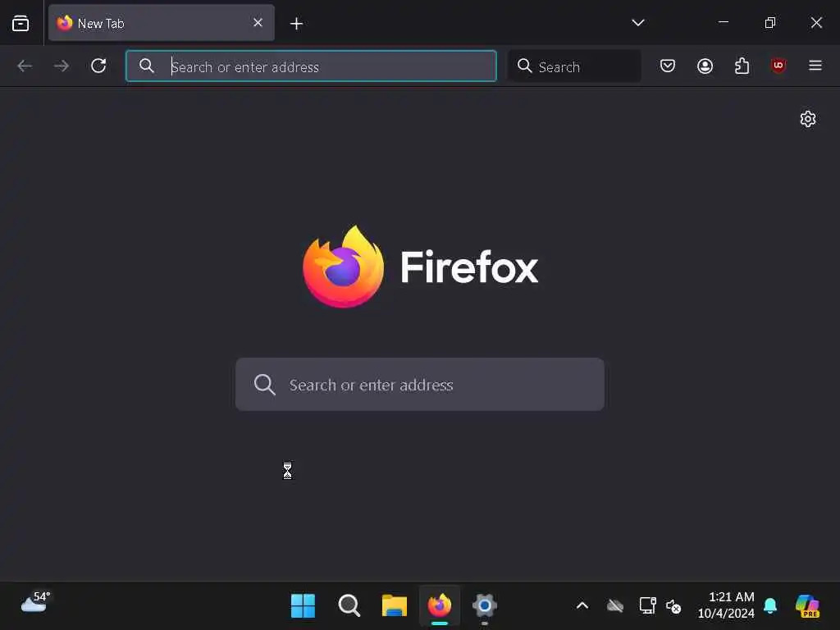The image size is (840, 630).
Task: Open the Windows Start menu
Action: [x=303, y=605]
